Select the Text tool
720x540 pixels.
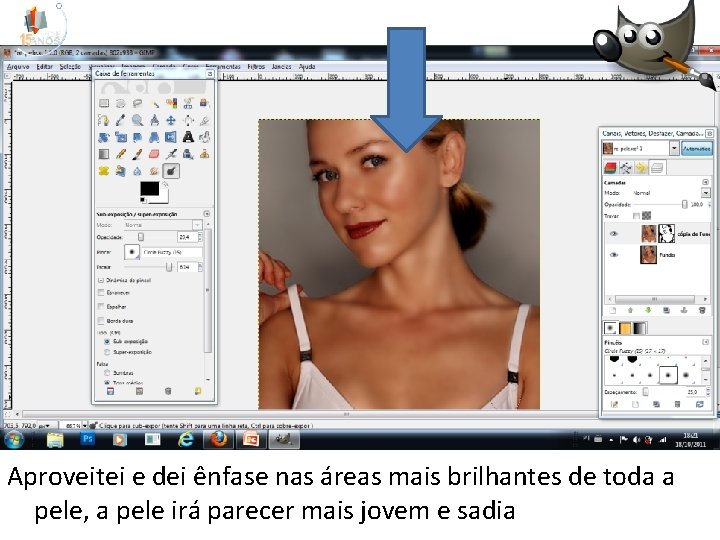(188, 137)
